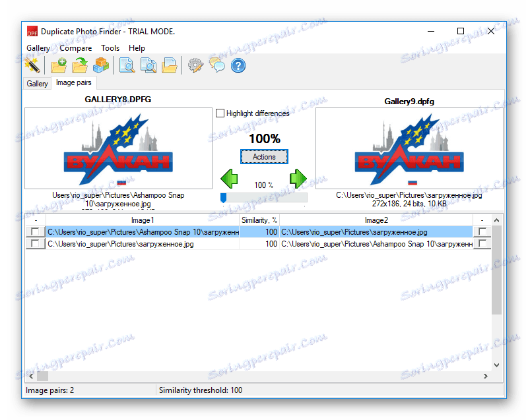Click second row similarity value 100
Screen dimensions: 528x420
click(x=259, y=244)
